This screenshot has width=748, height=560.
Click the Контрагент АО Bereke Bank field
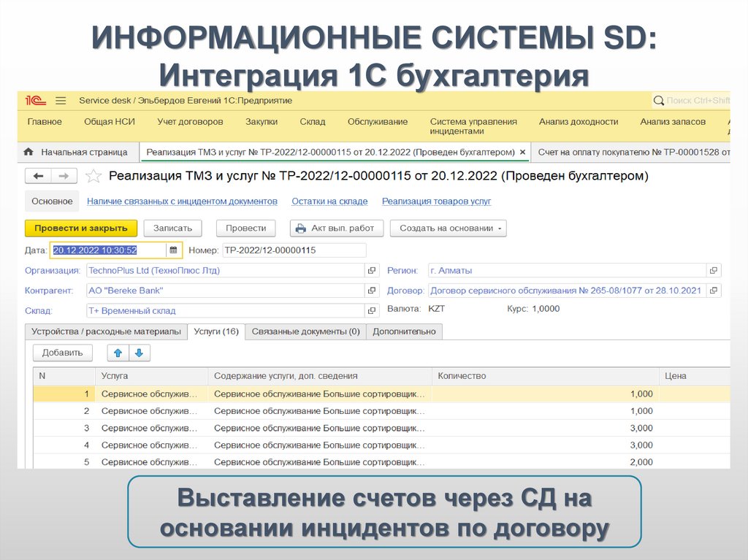click(226, 291)
